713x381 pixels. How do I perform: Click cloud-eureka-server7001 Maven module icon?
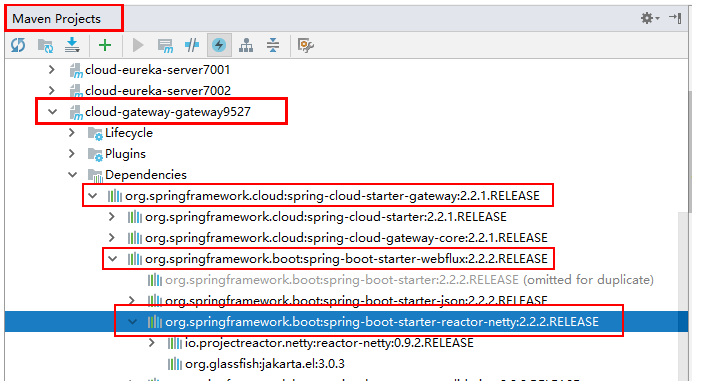pos(76,70)
